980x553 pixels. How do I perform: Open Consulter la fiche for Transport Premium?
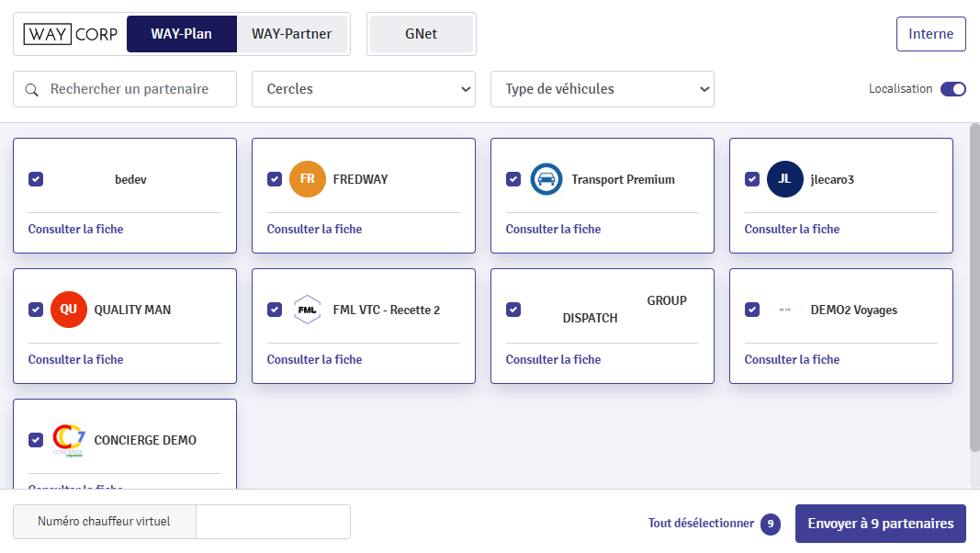pos(553,230)
